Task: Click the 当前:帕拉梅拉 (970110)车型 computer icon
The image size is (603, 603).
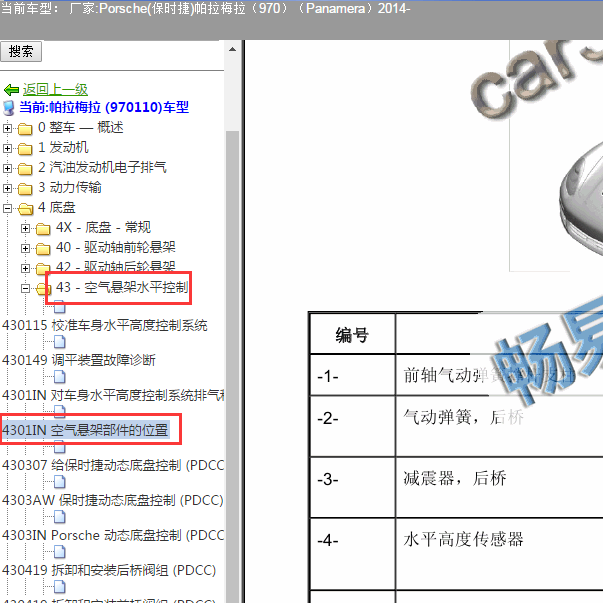Action: tap(8, 108)
